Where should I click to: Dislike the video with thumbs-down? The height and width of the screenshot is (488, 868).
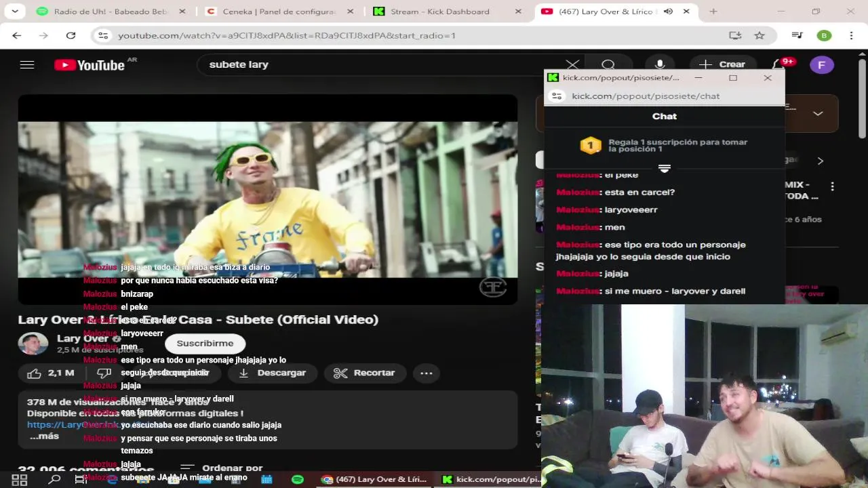104,373
